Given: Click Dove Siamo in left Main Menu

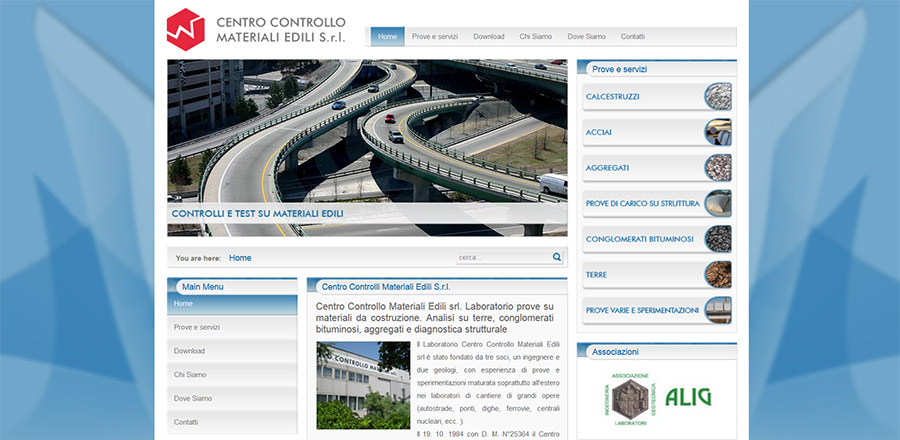Looking at the screenshot, I should click(192, 399).
